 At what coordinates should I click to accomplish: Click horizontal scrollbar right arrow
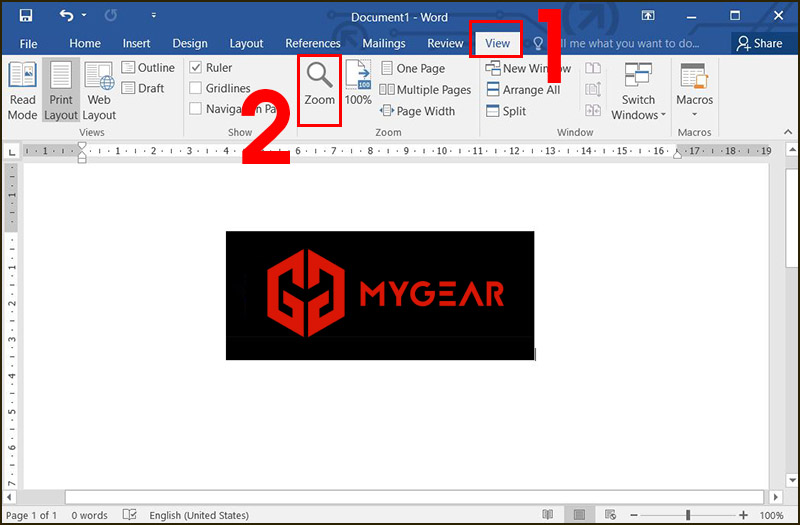click(776, 497)
